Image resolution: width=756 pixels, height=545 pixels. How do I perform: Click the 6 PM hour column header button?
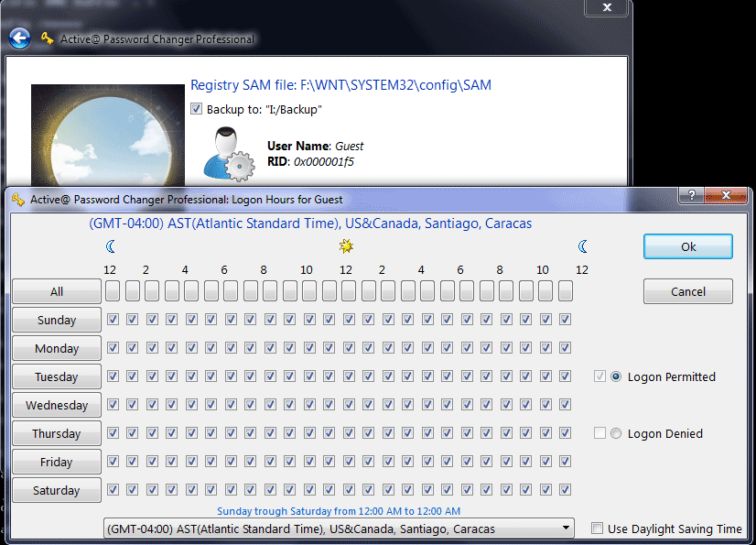tap(467, 290)
